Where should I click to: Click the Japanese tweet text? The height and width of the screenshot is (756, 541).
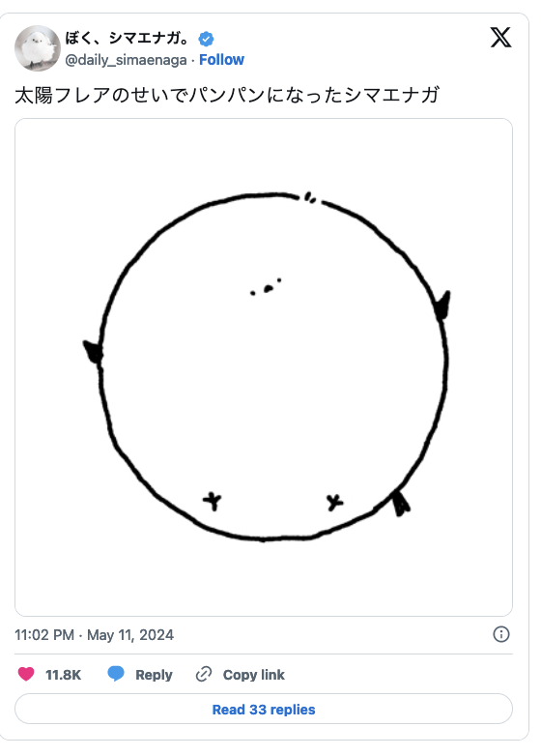(227, 95)
